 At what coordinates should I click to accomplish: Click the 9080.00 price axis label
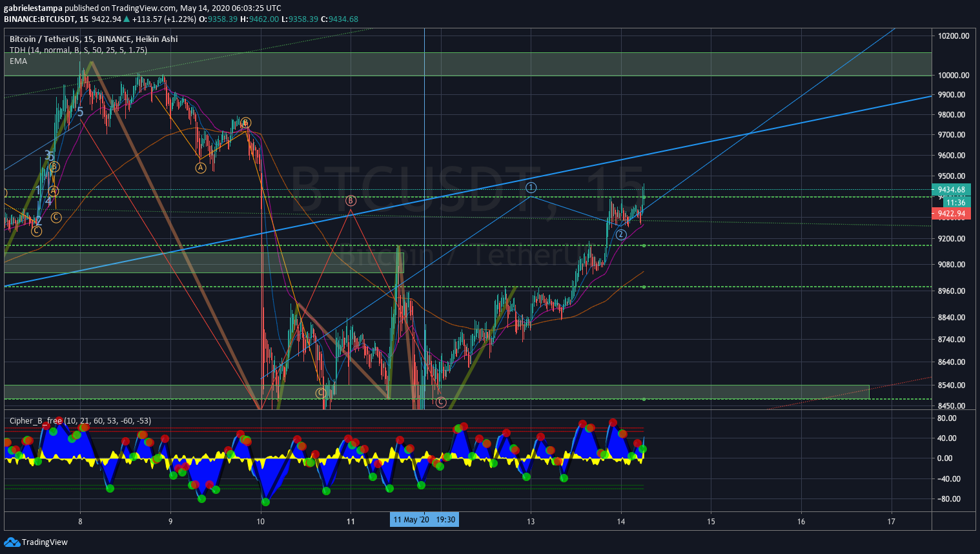click(952, 265)
